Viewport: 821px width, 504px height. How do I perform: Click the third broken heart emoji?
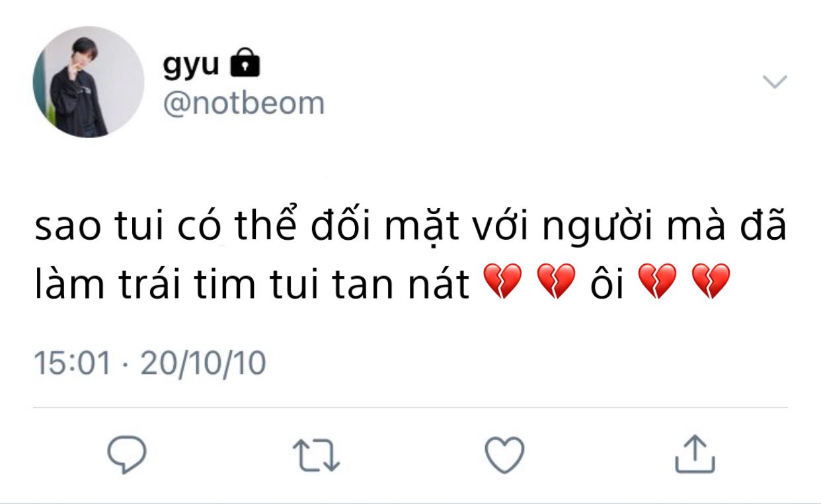pos(658,282)
